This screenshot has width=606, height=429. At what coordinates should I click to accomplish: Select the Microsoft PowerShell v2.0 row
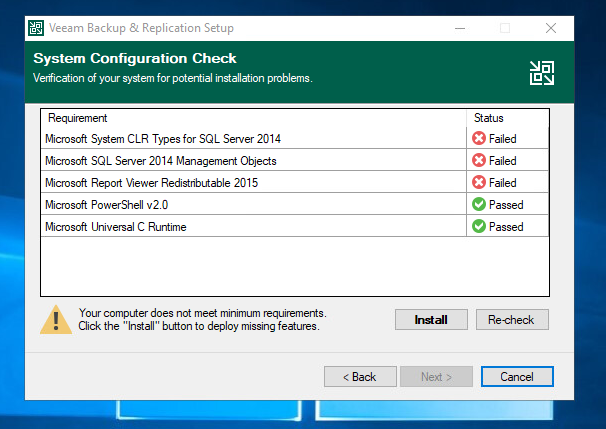(x=294, y=204)
